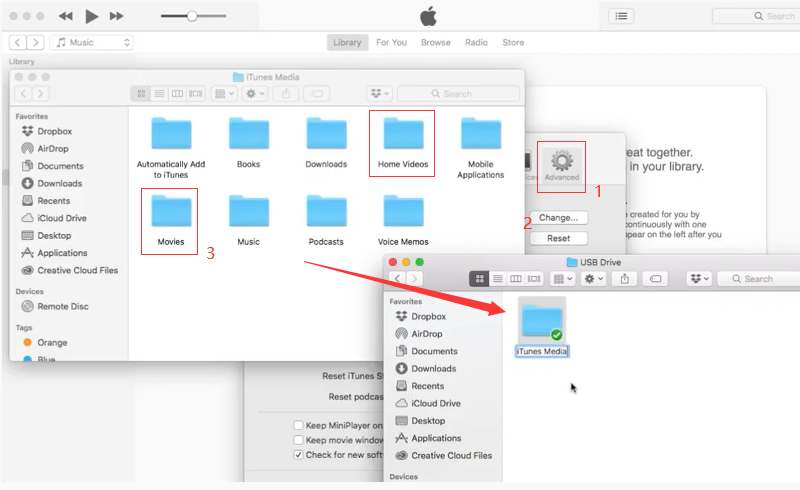Click search field in iTunes Media window
The height and width of the screenshot is (490, 800).
click(x=458, y=94)
